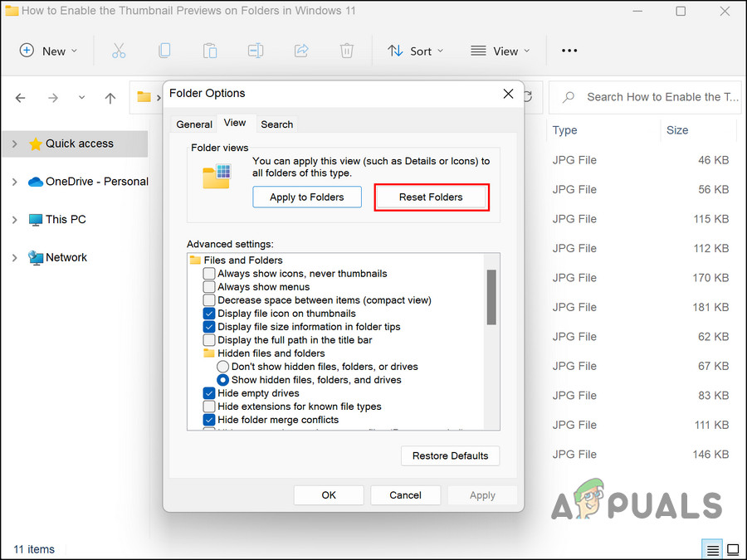Sort by the Size column header

677,130
